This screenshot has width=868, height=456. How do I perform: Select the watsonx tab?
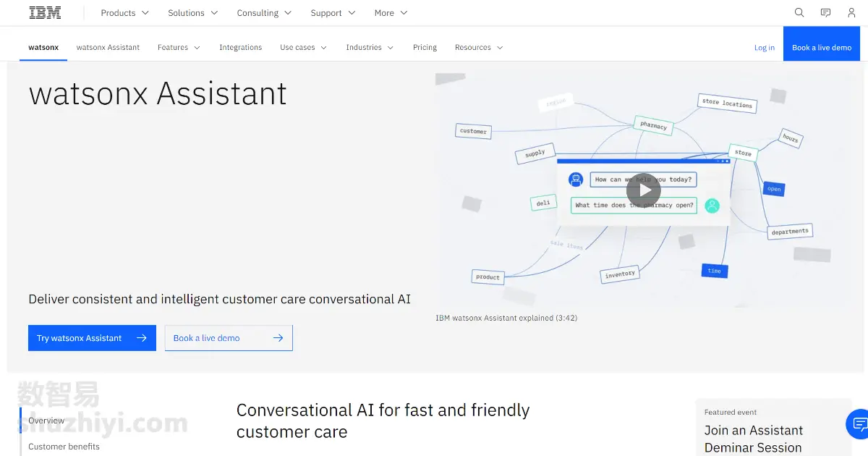point(43,47)
